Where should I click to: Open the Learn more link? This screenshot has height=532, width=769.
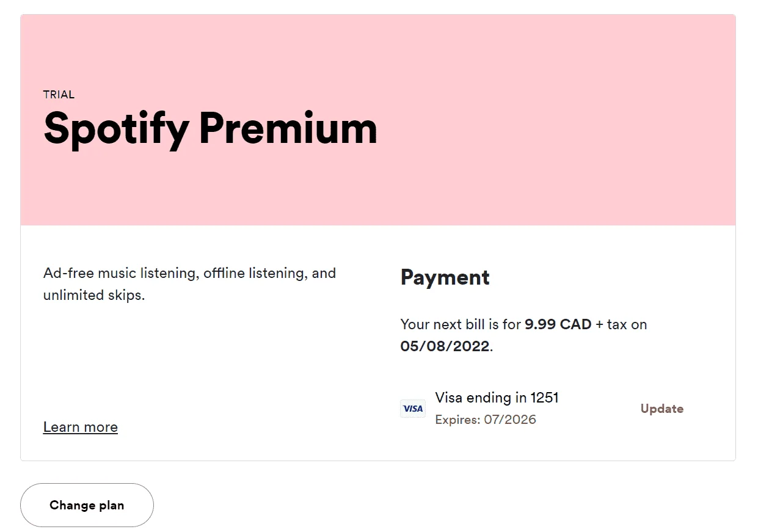pyautogui.click(x=81, y=427)
